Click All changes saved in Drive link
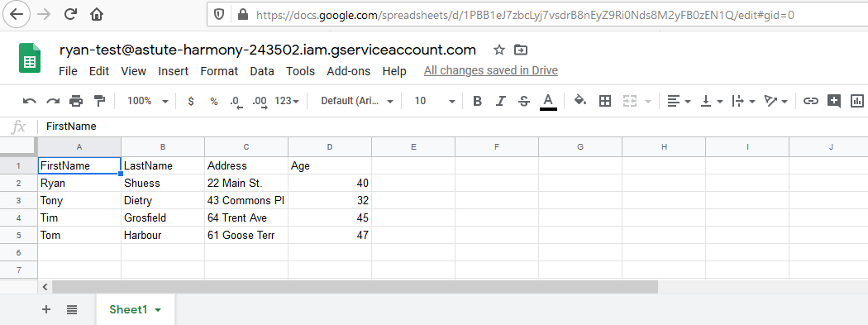The height and width of the screenshot is (325, 868). click(490, 70)
